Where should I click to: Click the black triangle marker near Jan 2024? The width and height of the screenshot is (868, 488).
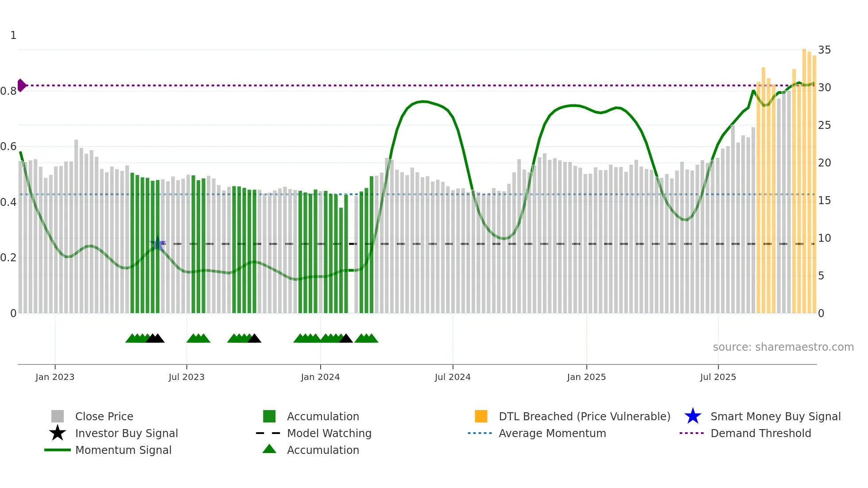(x=346, y=339)
